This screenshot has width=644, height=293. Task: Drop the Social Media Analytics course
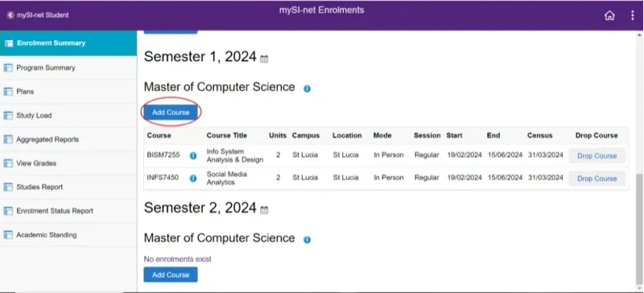tap(597, 179)
